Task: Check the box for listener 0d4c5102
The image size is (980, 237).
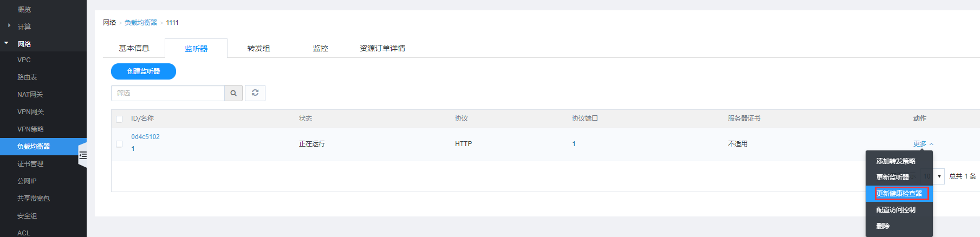Action: pos(119,144)
